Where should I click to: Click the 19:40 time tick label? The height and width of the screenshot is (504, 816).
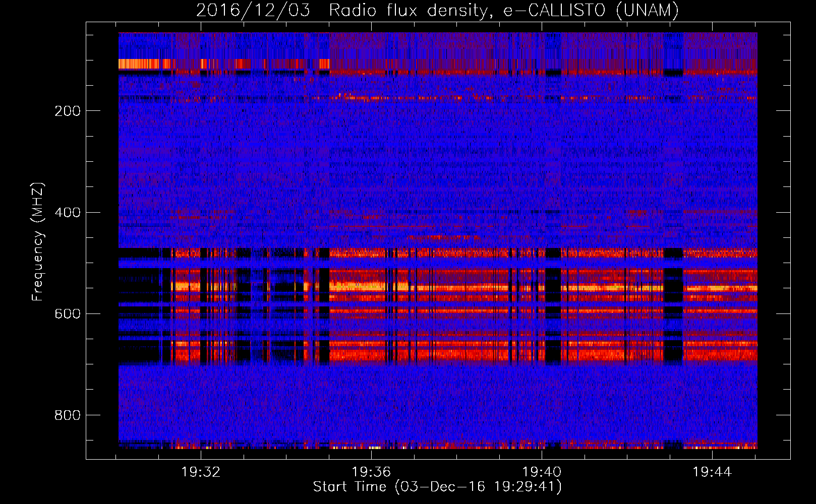(x=542, y=472)
